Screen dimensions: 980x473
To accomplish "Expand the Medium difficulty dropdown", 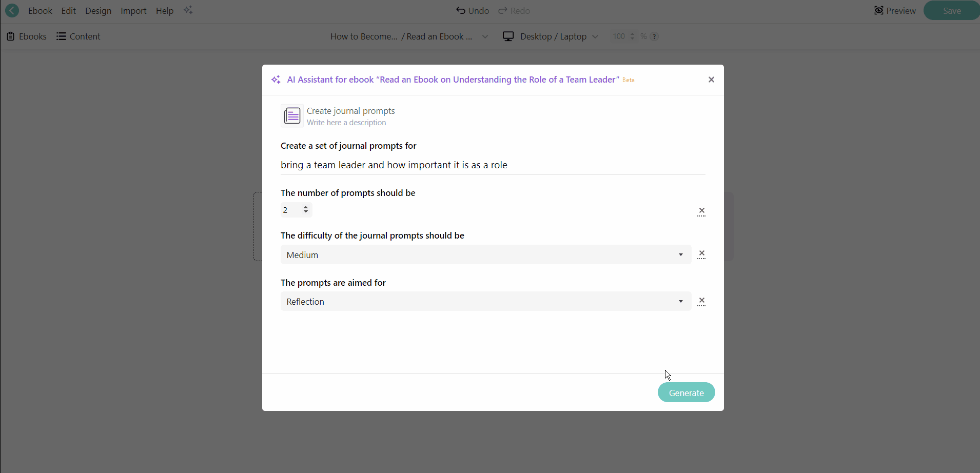I will 485,255.
